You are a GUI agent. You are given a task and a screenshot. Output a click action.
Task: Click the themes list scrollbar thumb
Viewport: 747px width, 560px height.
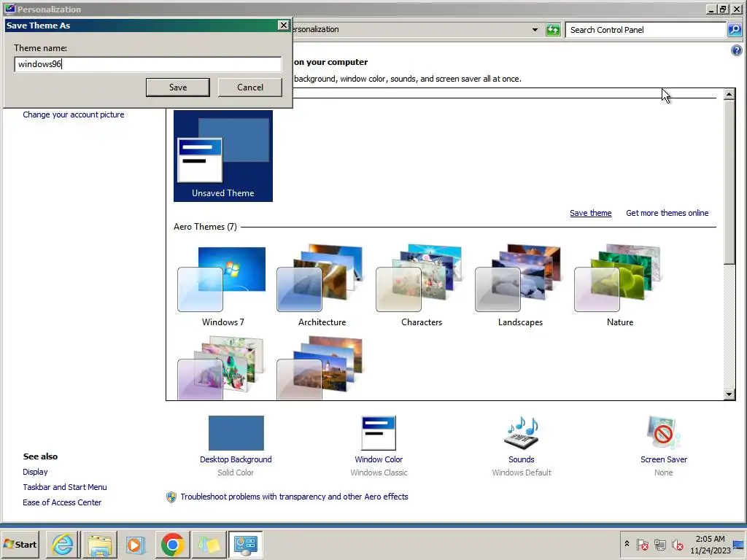(729, 182)
